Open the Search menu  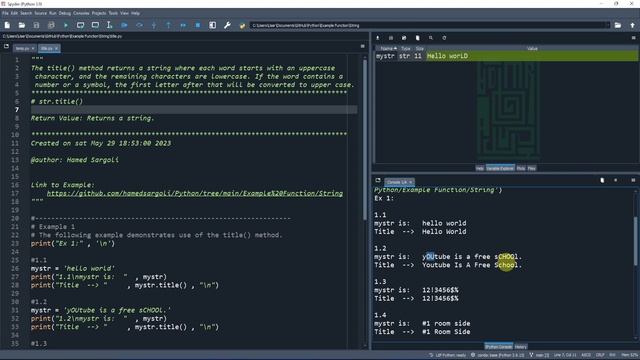click(26, 13)
